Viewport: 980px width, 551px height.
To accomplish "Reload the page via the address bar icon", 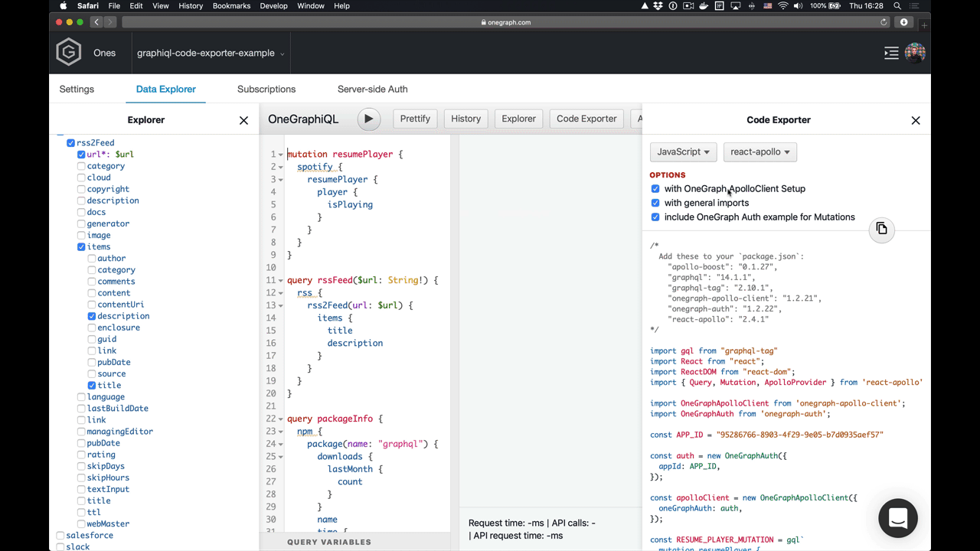I will (884, 22).
